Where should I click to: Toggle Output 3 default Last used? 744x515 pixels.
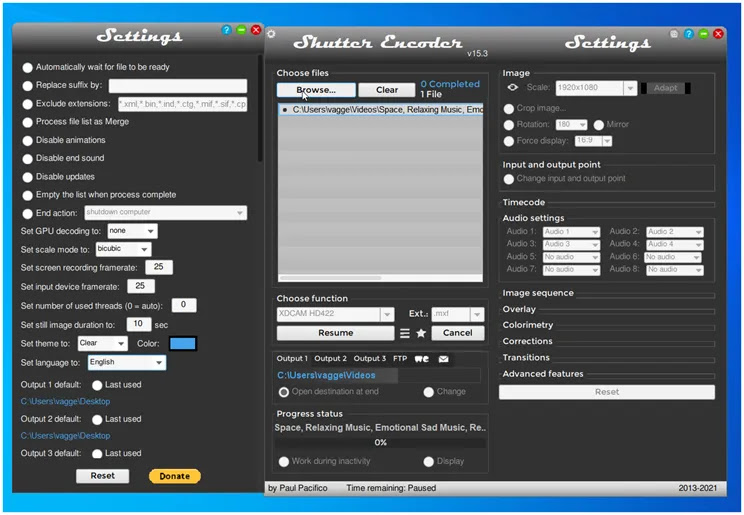pos(97,454)
